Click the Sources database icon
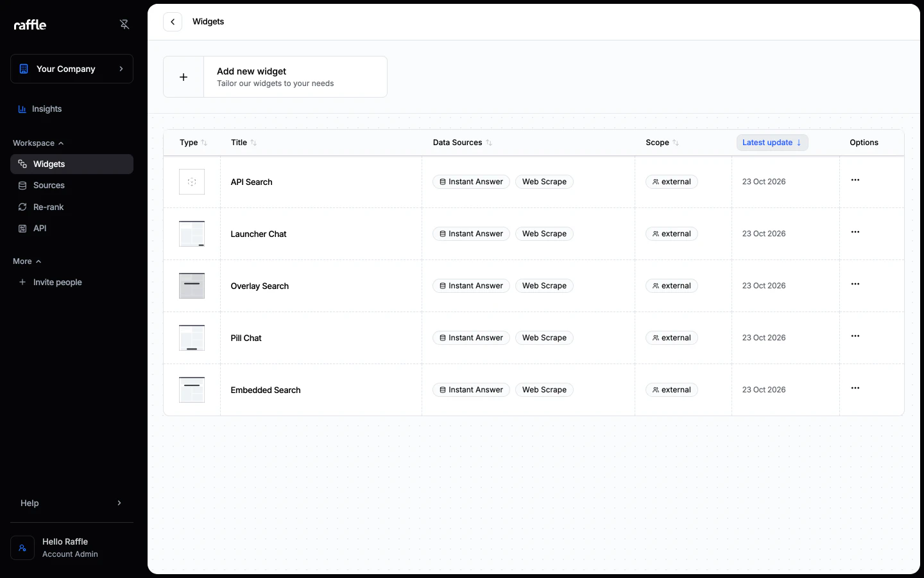The image size is (924, 578). pyautogui.click(x=22, y=186)
